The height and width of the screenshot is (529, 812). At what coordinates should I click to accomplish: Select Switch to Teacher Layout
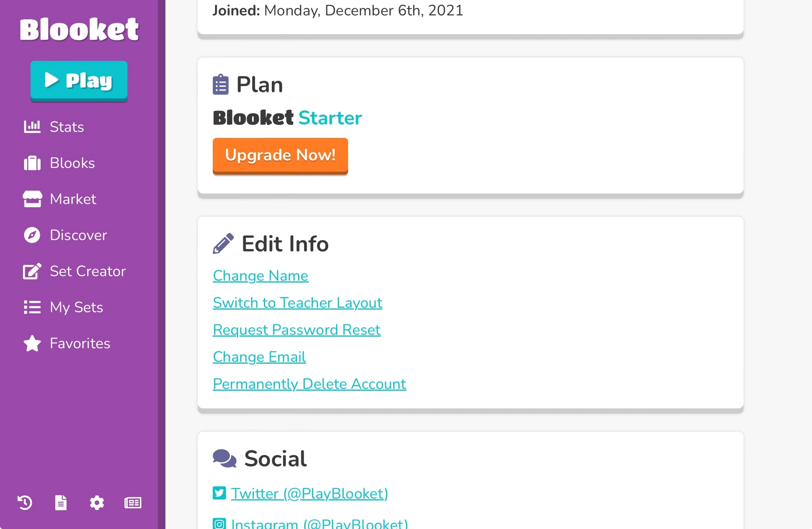[297, 303]
